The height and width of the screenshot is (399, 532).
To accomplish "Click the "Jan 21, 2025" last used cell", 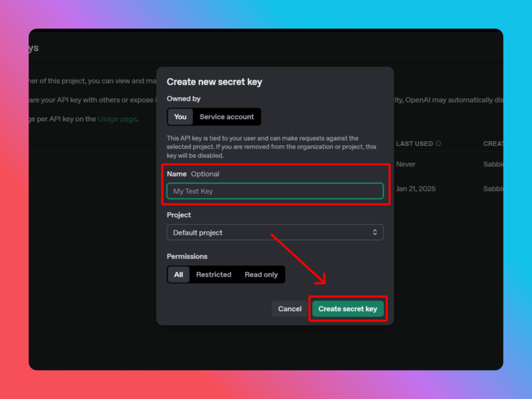I will pyautogui.click(x=415, y=189).
